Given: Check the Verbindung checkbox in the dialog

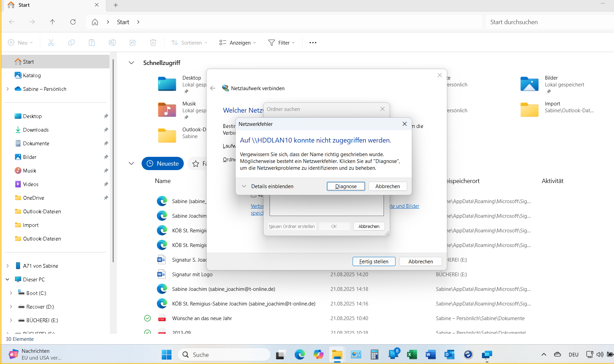Looking at the screenshot, I should coord(254,195).
